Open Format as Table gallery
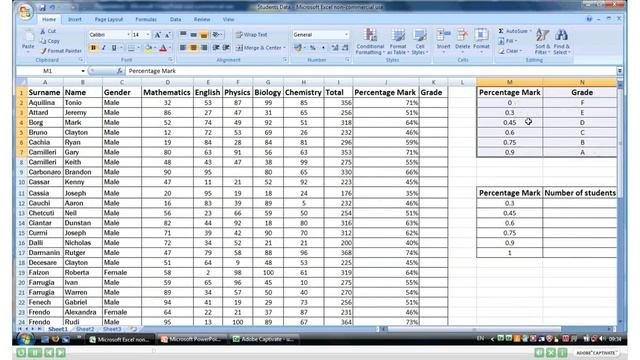This screenshot has width=640, height=360. coord(398,41)
